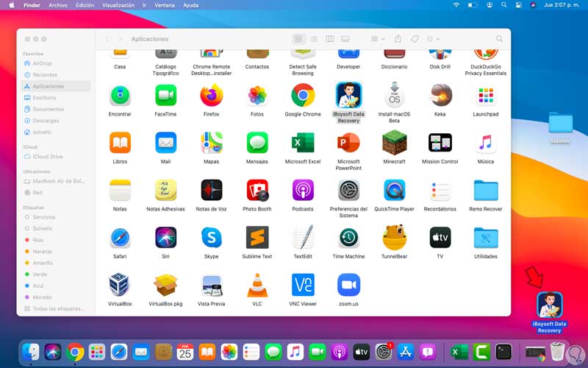
Task: Select the Minecraft app icon
Action: (x=394, y=143)
